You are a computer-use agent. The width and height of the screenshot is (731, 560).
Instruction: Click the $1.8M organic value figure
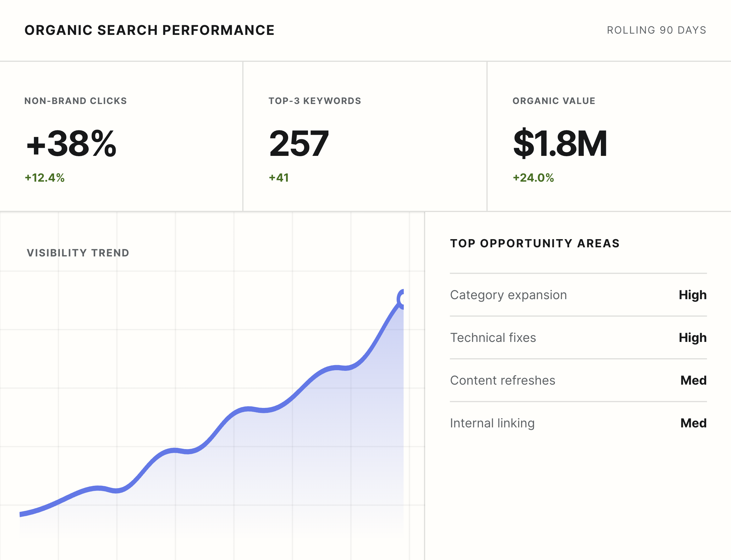point(560,144)
